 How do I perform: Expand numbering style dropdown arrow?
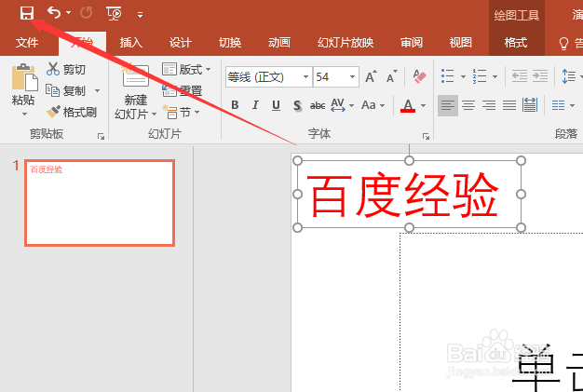coord(495,77)
